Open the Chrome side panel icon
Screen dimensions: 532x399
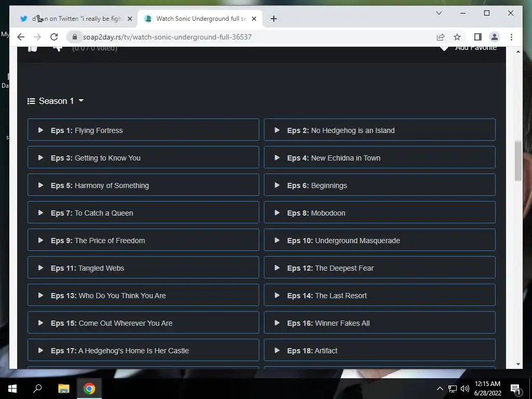(478, 37)
